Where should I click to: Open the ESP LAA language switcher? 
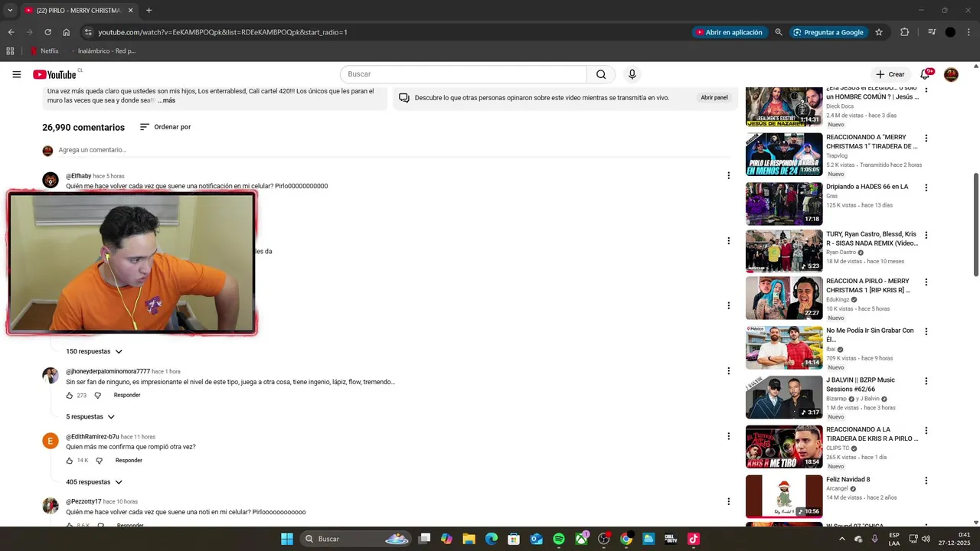pos(894,539)
